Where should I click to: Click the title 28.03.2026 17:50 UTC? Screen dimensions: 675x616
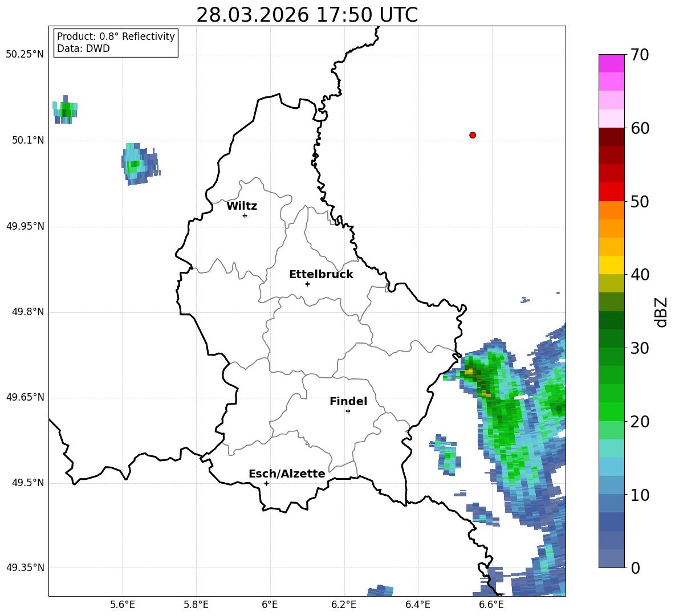point(307,15)
